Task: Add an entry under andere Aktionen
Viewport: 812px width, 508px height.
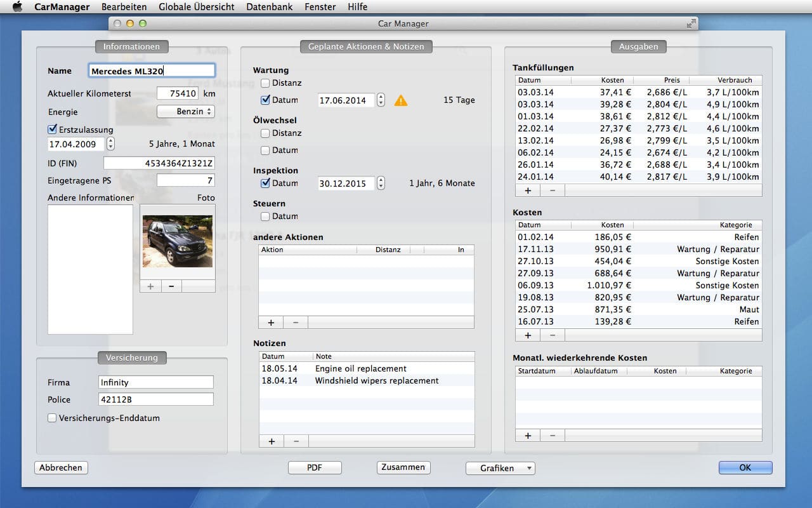Action: tap(271, 323)
